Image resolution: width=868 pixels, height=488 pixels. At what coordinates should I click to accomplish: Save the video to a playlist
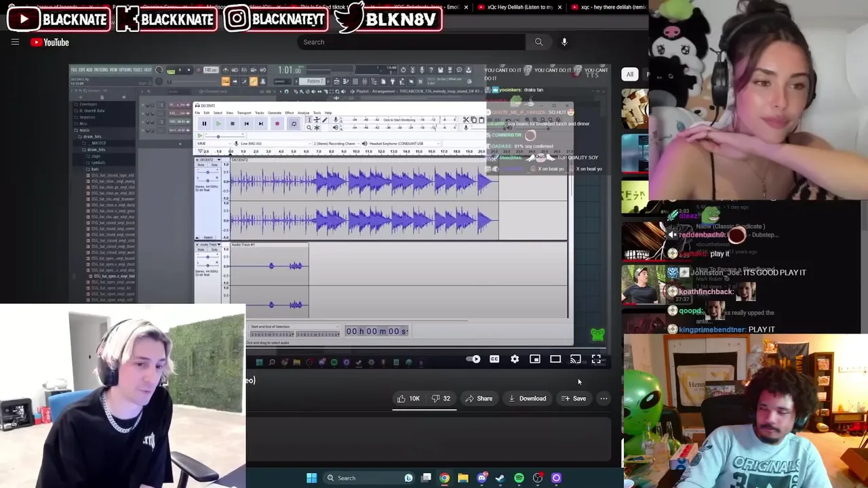tap(573, 399)
